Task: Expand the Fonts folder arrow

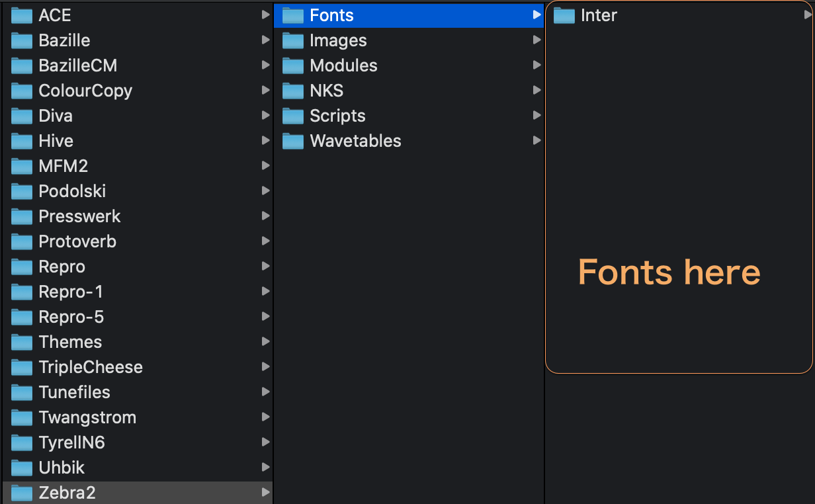Action: coord(536,15)
